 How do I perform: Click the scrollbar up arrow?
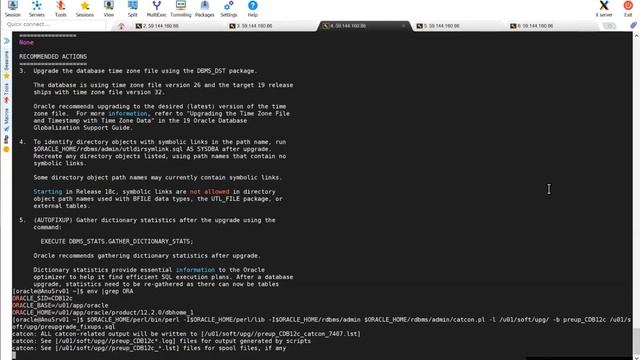tap(636, 36)
